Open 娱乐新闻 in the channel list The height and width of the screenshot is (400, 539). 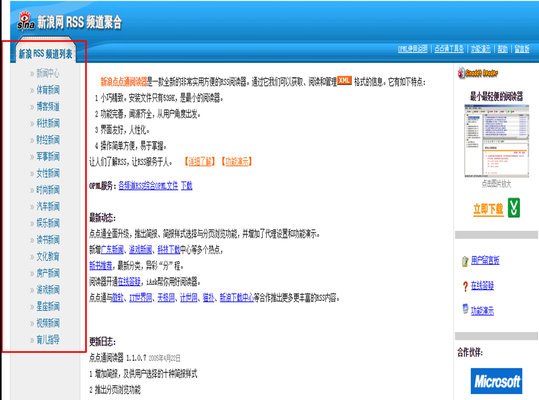48,223
